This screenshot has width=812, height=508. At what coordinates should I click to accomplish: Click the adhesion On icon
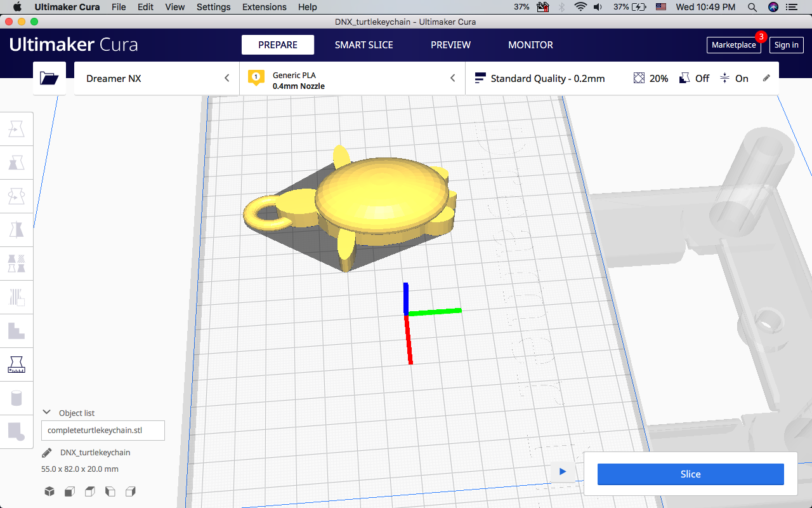(x=725, y=78)
